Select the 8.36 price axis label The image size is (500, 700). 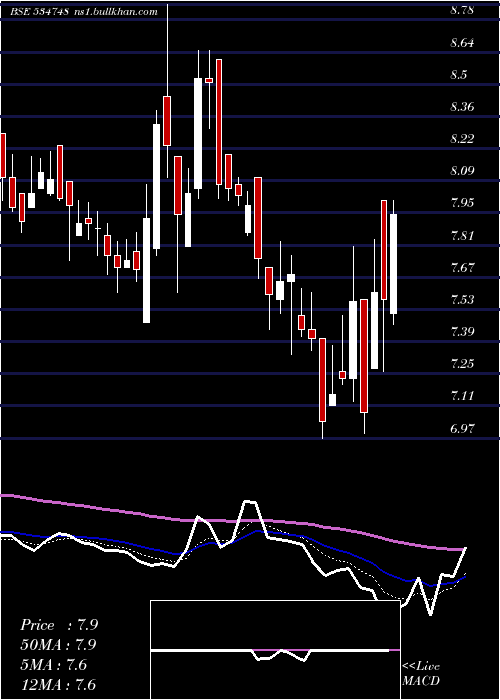tap(462, 107)
